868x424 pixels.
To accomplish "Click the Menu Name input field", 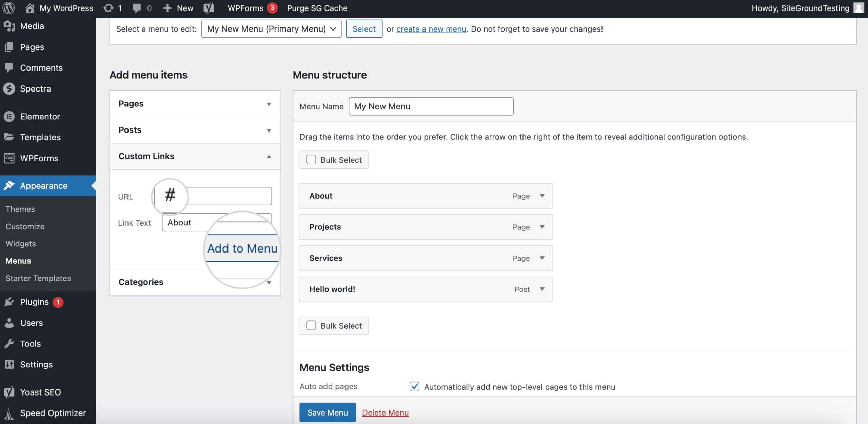I will coord(431,106).
